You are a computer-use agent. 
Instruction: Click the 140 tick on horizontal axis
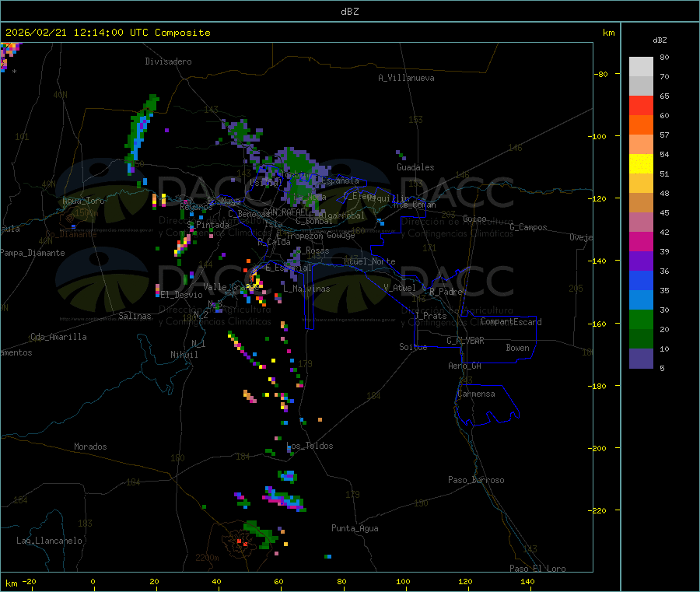click(x=527, y=581)
